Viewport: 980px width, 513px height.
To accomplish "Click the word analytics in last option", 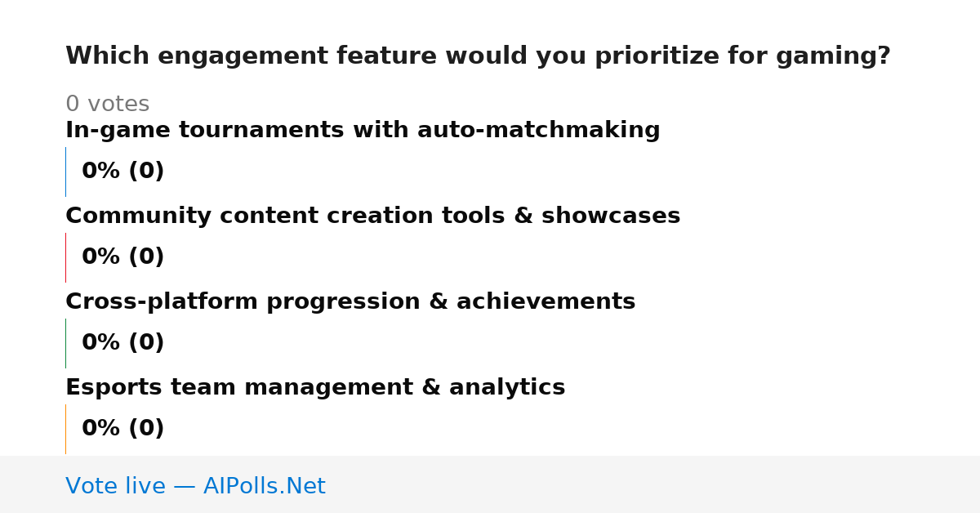I will [x=510, y=388].
